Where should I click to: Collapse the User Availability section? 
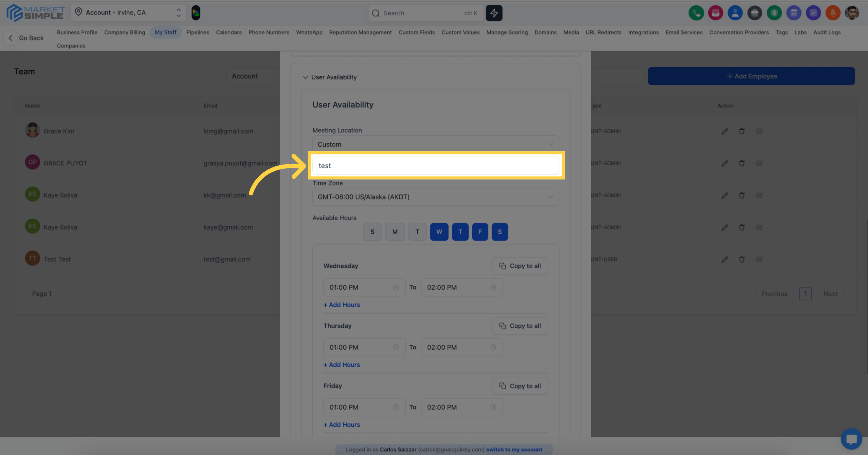pyautogui.click(x=305, y=77)
